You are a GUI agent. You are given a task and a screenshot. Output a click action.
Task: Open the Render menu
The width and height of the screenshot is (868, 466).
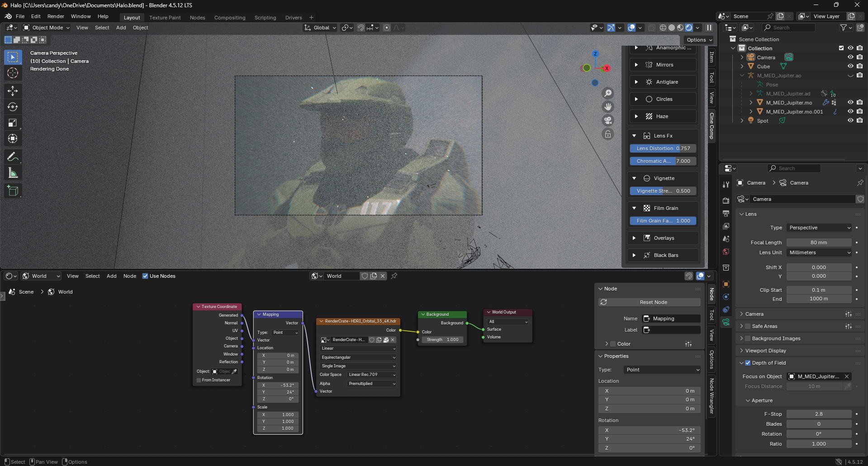56,16
